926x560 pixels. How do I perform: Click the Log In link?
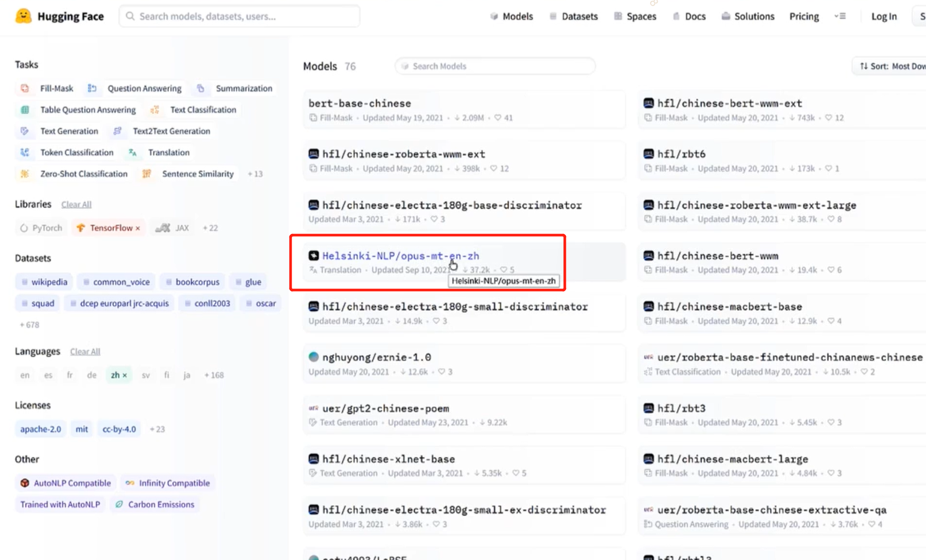coord(884,17)
